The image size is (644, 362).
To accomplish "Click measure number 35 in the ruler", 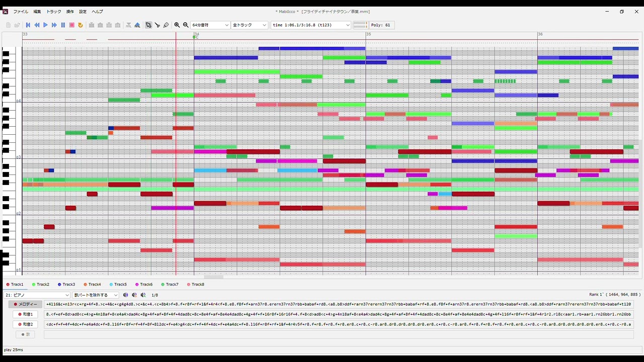I will [369, 34].
